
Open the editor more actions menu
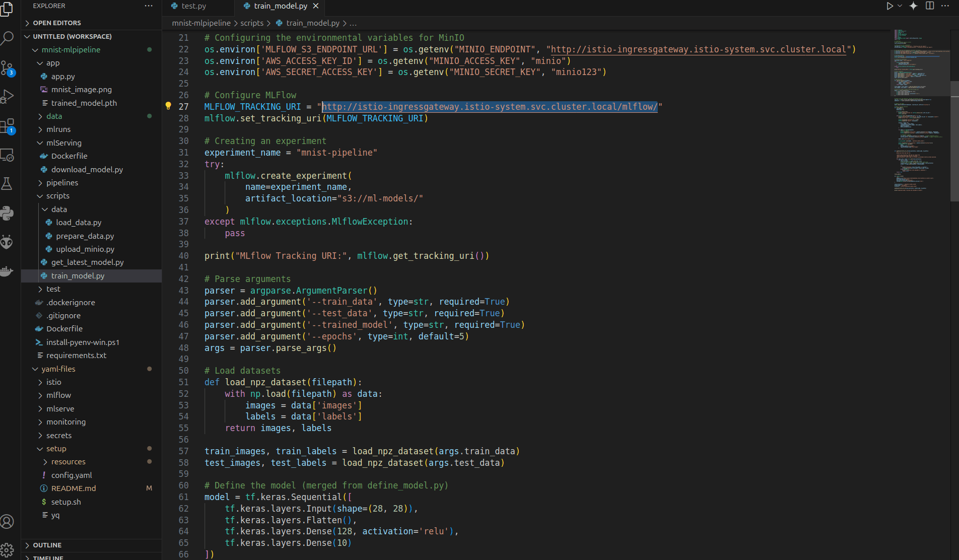coord(944,6)
